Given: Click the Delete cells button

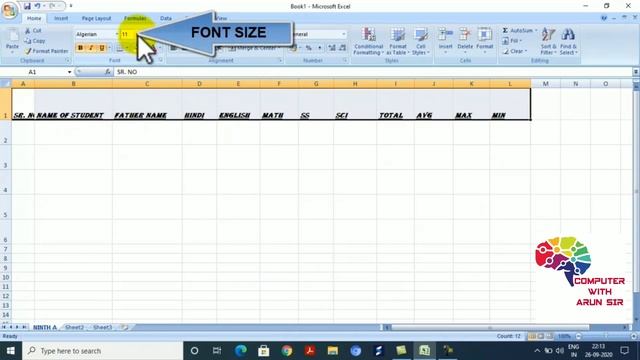Looking at the screenshot, I should pyautogui.click(x=465, y=40).
